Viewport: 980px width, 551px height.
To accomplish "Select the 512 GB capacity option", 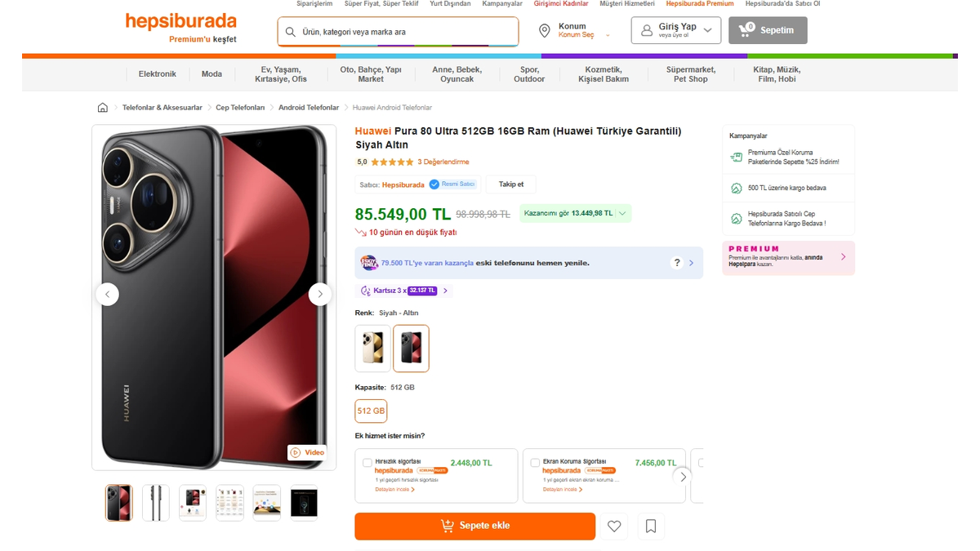I will 371,411.
